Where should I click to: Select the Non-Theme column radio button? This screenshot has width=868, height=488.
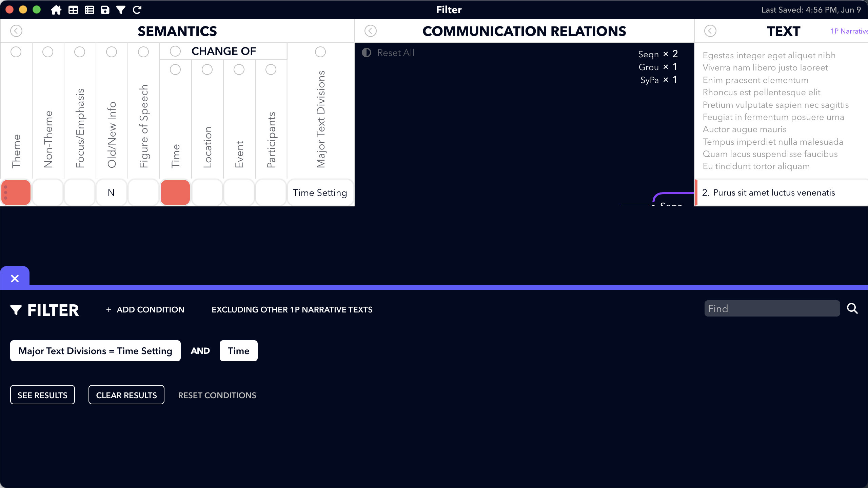pyautogui.click(x=48, y=52)
